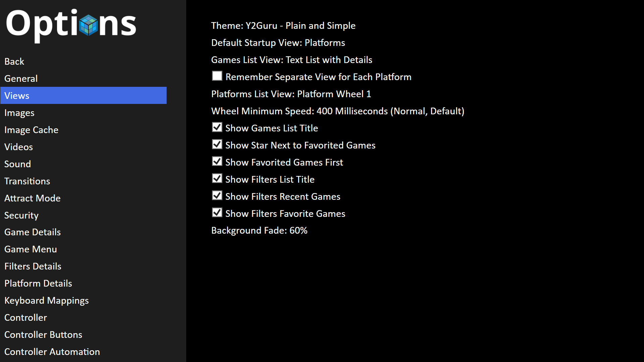Open the General options section
The width and height of the screenshot is (644, 362).
pos(21,79)
